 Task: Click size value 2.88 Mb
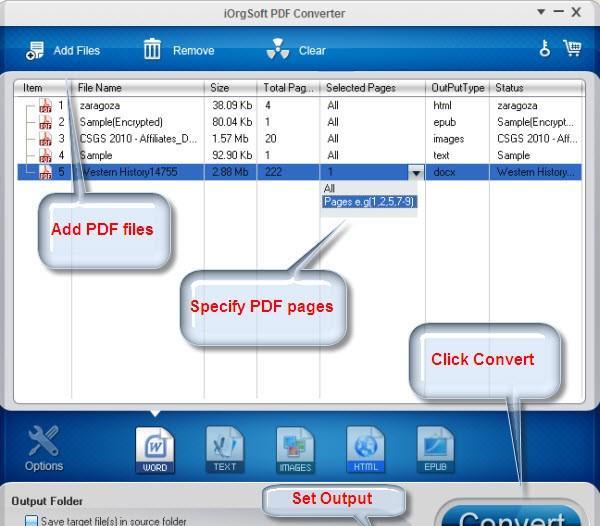230,172
